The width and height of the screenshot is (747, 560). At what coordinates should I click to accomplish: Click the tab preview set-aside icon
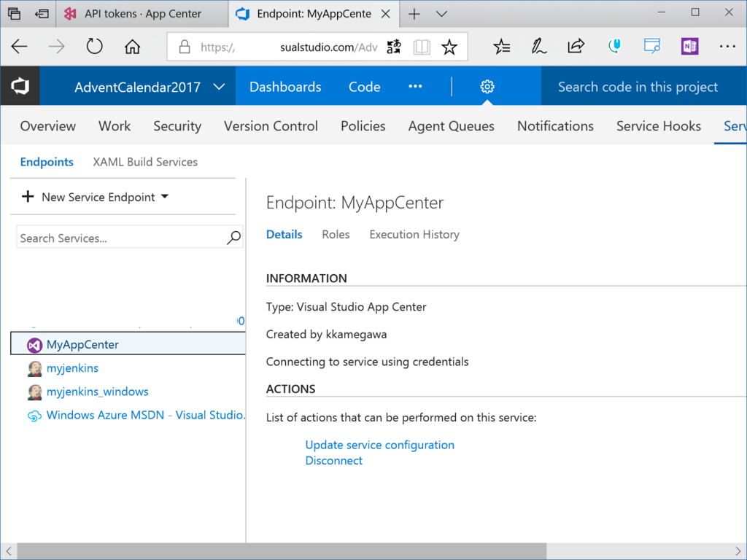15,13
